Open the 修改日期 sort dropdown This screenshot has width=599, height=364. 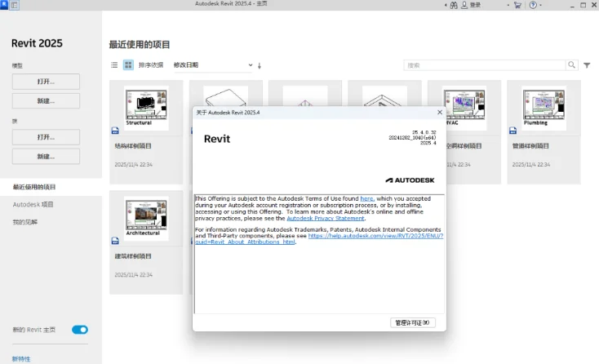click(213, 65)
